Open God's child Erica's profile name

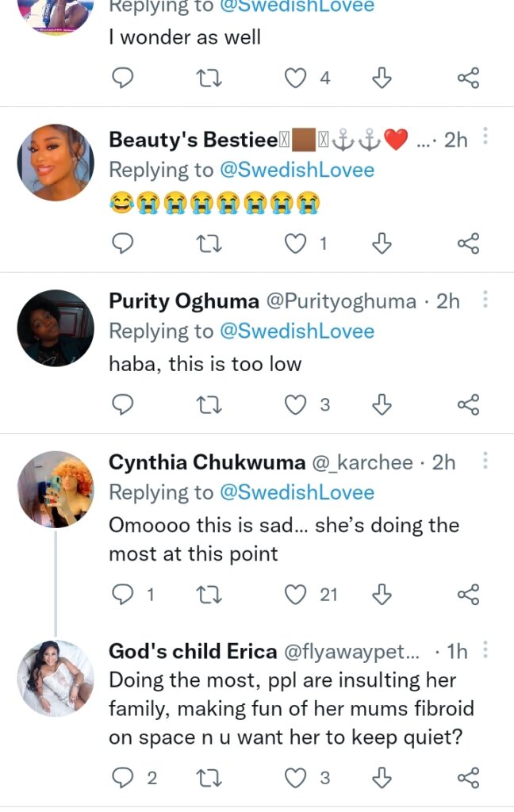(x=193, y=652)
